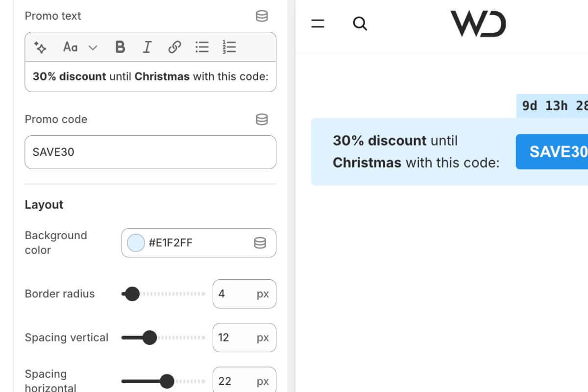Expand the text style Aa dropdown
This screenshot has width=588, height=392.
(x=71, y=47)
